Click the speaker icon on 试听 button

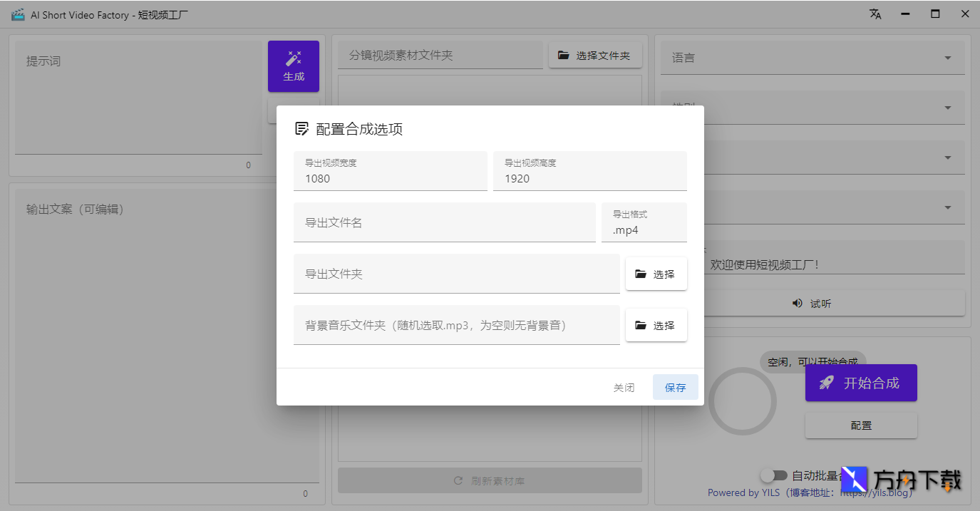pyautogui.click(x=798, y=303)
